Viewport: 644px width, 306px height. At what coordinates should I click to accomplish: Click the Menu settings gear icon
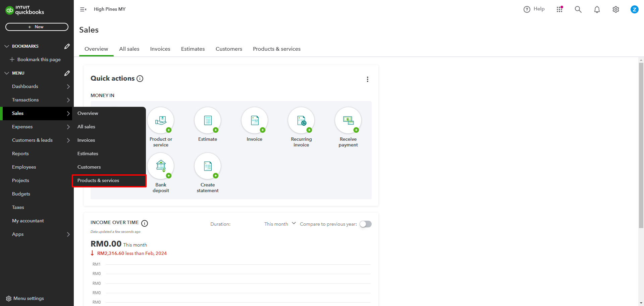coord(9,298)
